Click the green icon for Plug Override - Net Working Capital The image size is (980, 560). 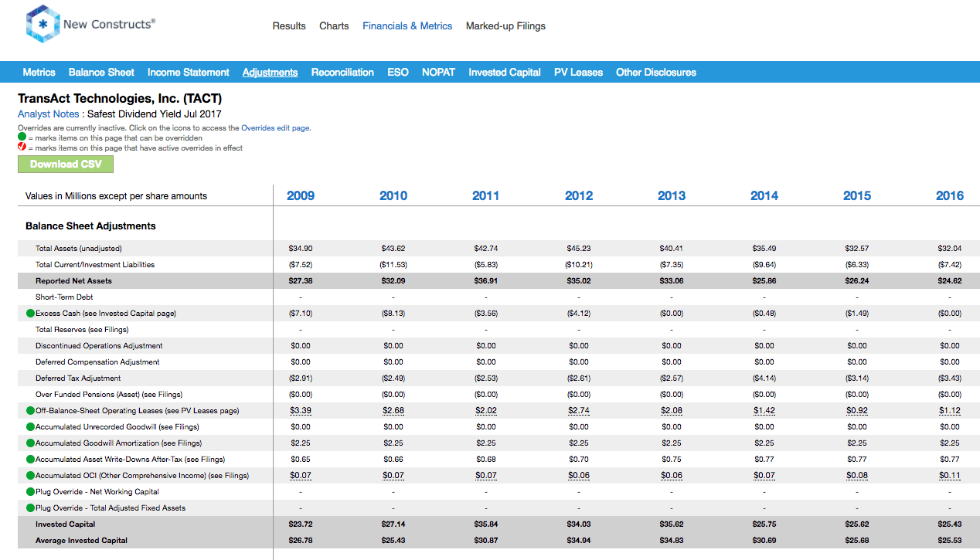click(30, 492)
